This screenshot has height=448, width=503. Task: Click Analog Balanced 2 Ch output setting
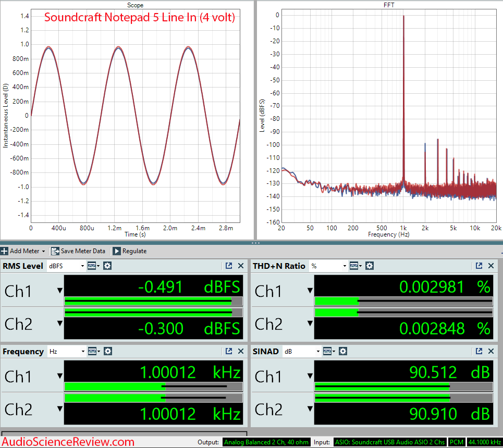266,442
